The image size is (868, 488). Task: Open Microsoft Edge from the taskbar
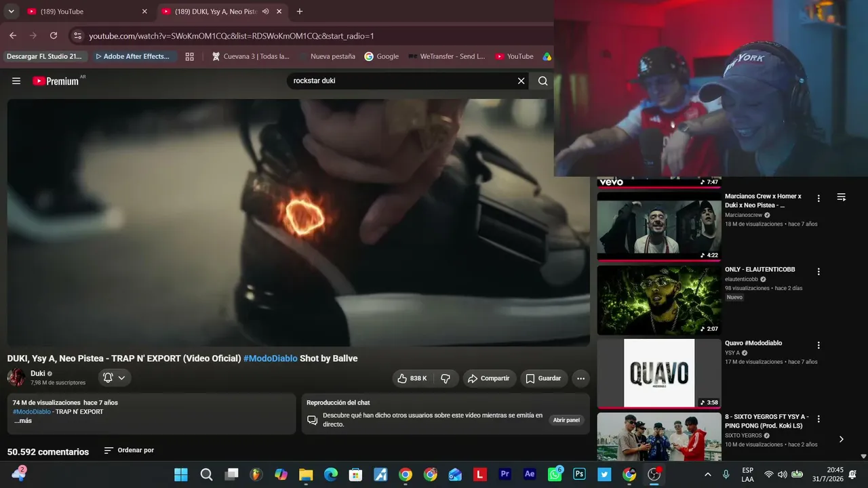(331, 474)
